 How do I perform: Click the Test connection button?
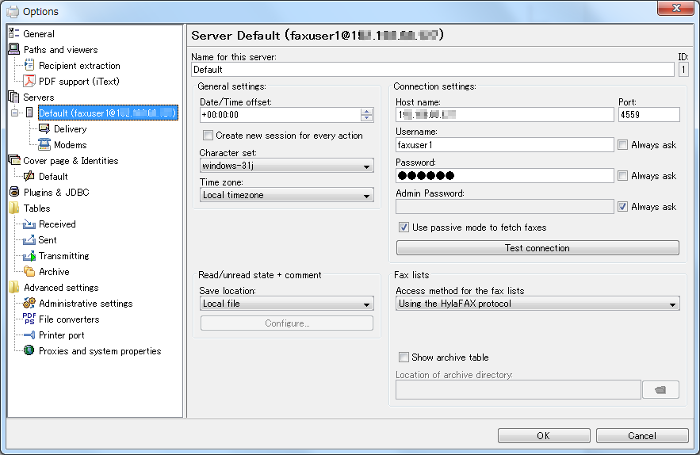(x=537, y=247)
